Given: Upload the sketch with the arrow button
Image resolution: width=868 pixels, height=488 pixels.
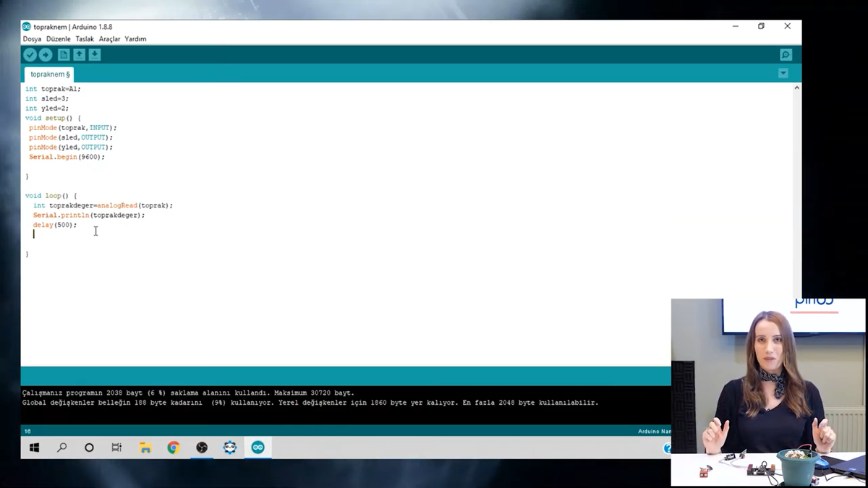Looking at the screenshot, I should tap(46, 55).
